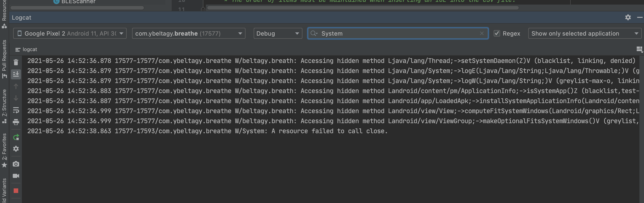
Task: Start screen recording with video icon
Action: click(16, 176)
